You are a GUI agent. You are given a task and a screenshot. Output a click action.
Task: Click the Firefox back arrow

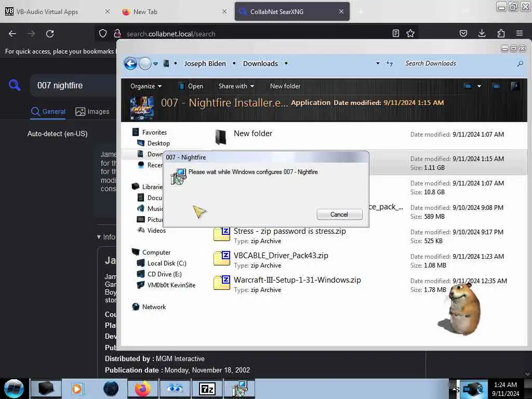[12, 34]
